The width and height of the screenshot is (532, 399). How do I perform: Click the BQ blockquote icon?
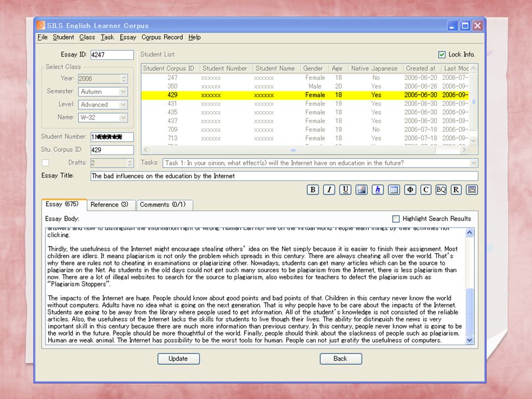[441, 190]
